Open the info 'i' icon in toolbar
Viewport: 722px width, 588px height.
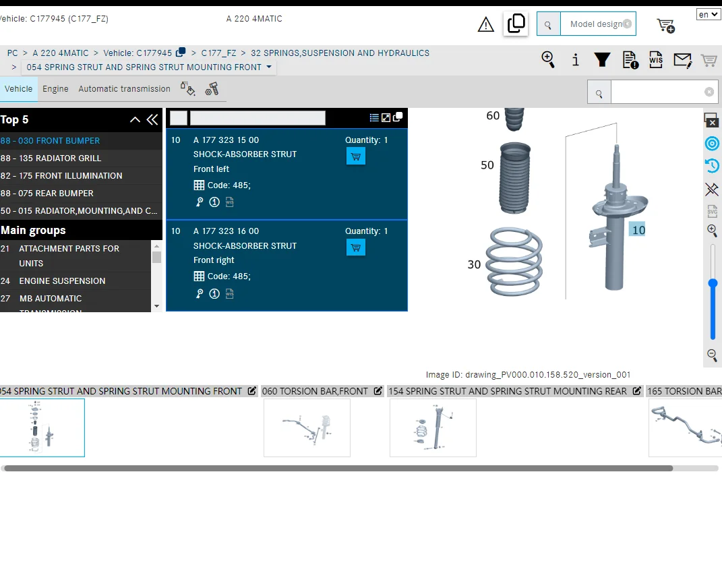(x=575, y=59)
